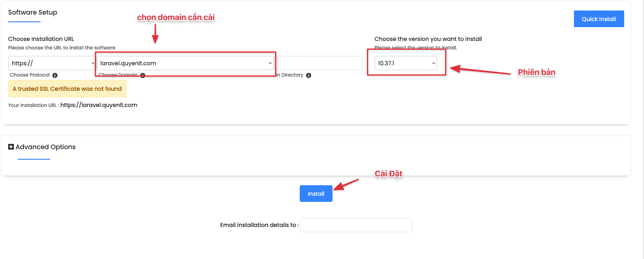Click the Choose Domain info icon
The width and height of the screenshot is (644, 259).
click(143, 75)
